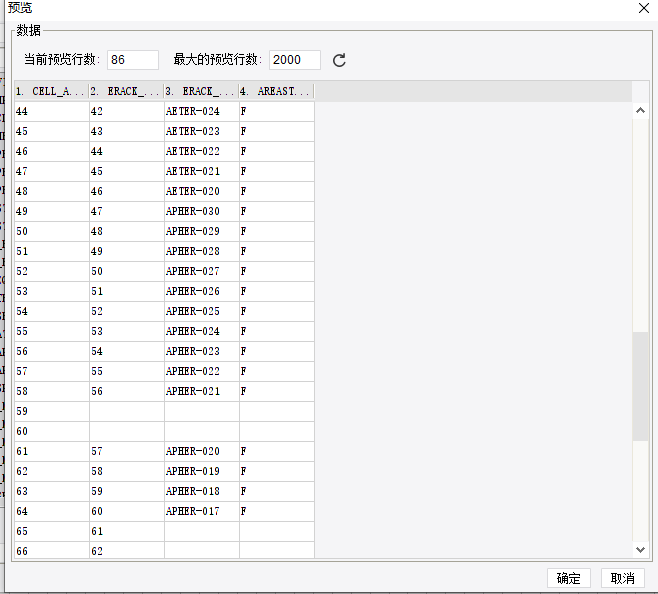The width and height of the screenshot is (658, 594).
Task: Close the 预览 dialog
Action: 644,8
